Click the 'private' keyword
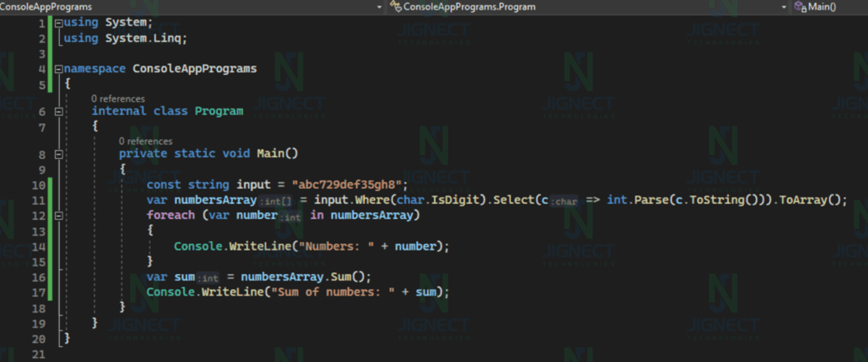Viewport: 868px width, 362px height. [x=143, y=153]
